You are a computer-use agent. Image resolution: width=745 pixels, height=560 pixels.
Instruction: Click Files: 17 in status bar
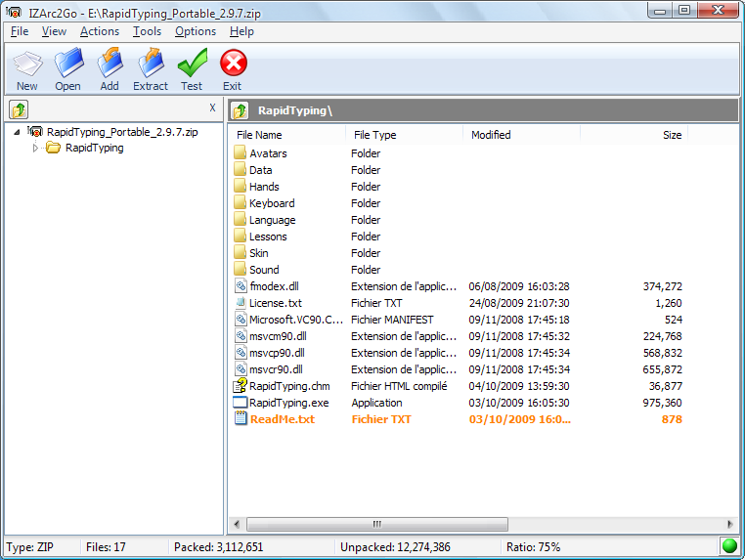(106, 547)
